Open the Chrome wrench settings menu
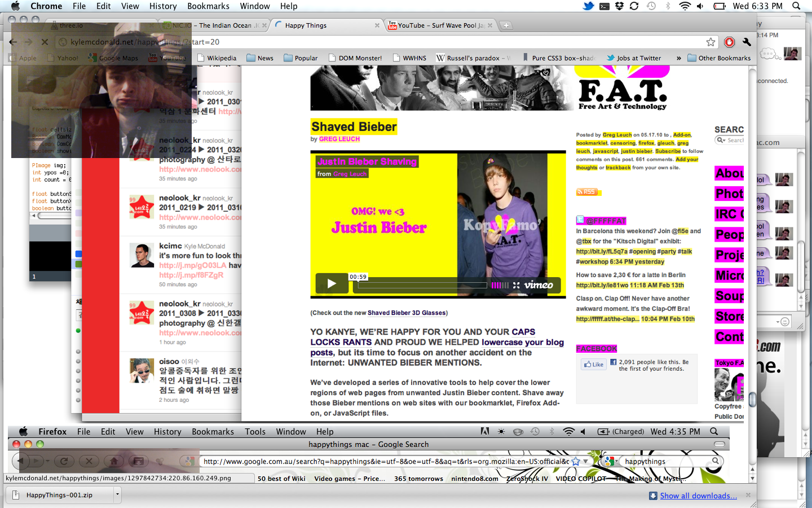 pyautogui.click(x=747, y=42)
